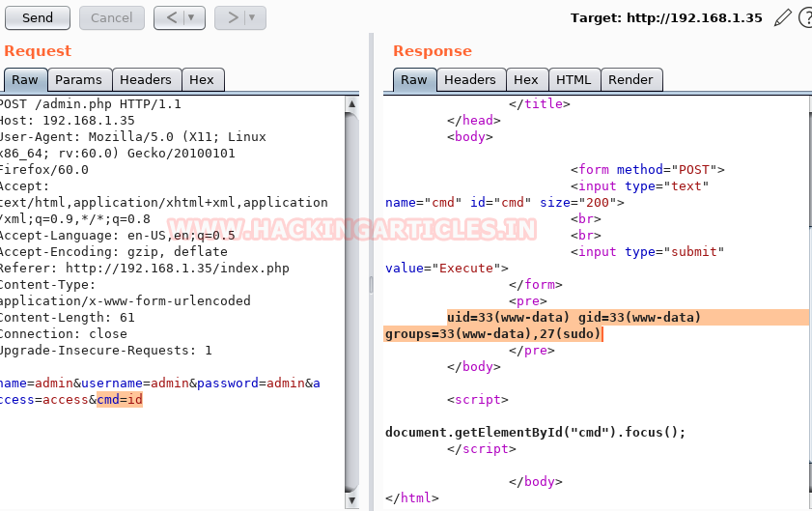Switch to the Response HTML tab
The height and width of the screenshot is (511, 812).
coord(574,80)
